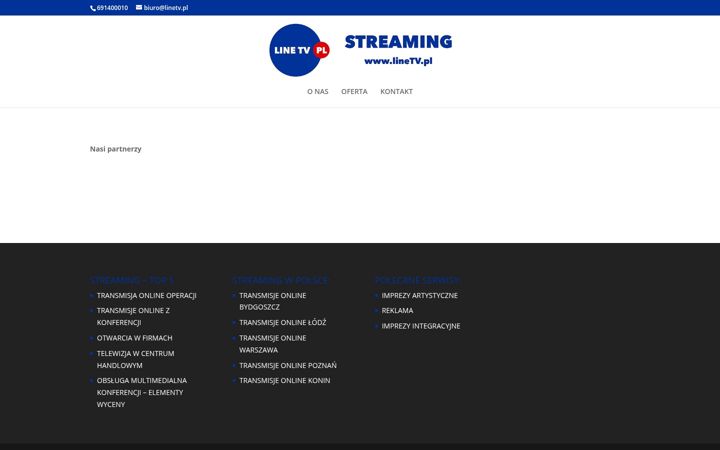Open TRANSMISJE ONLINE KONIN link

point(285,380)
